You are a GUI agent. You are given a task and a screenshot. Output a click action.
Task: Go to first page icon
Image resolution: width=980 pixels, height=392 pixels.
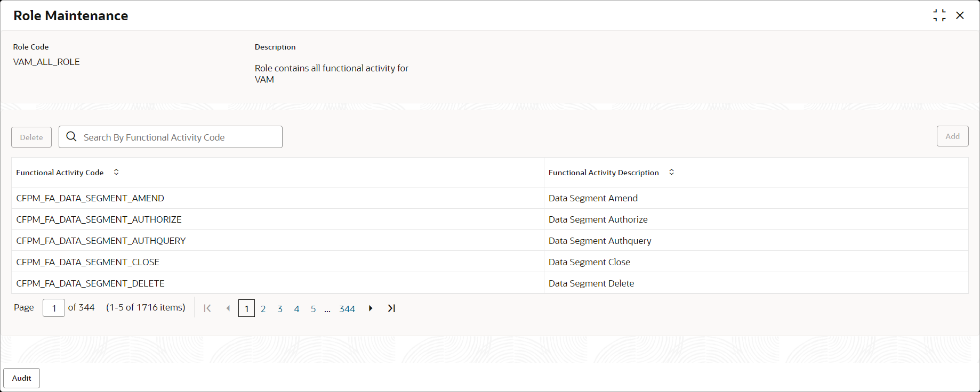tap(207, 308)
